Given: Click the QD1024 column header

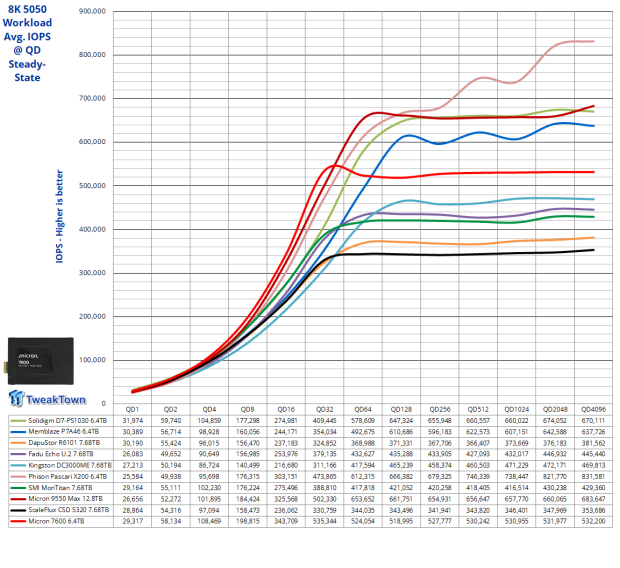Looking at the screenshot, I should point(516,409).
